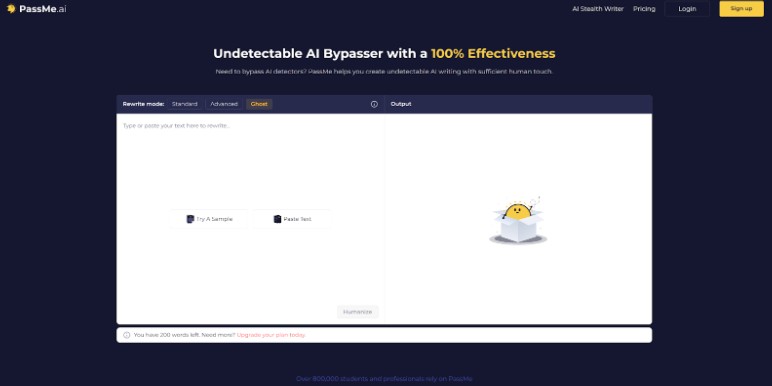Click the Humanize button
The width and height of the screenshot is (772, 386).
click(358, 312)
